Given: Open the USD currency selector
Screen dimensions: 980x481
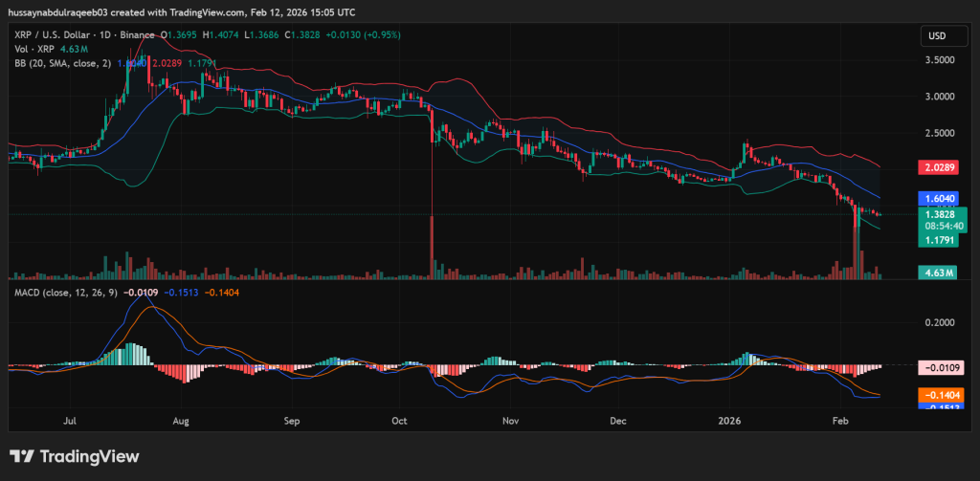Looking at the screenshot, I should point(937,36).
